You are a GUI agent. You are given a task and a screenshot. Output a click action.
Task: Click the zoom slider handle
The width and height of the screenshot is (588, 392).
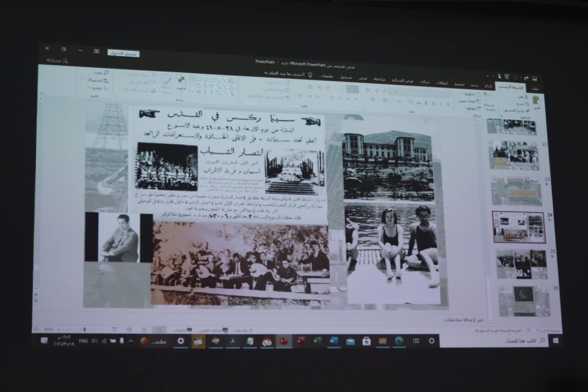coord(85,329)
